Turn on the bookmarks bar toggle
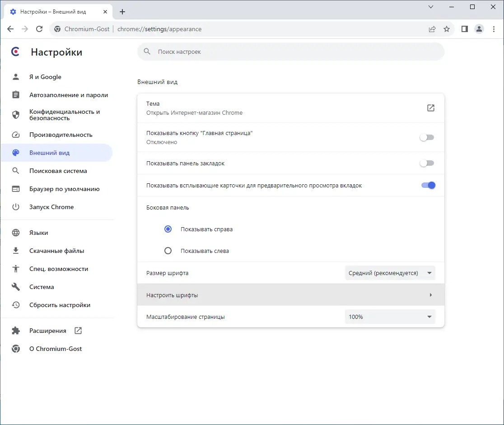This screenshot has width=504, height=425. tap(427, 163)
